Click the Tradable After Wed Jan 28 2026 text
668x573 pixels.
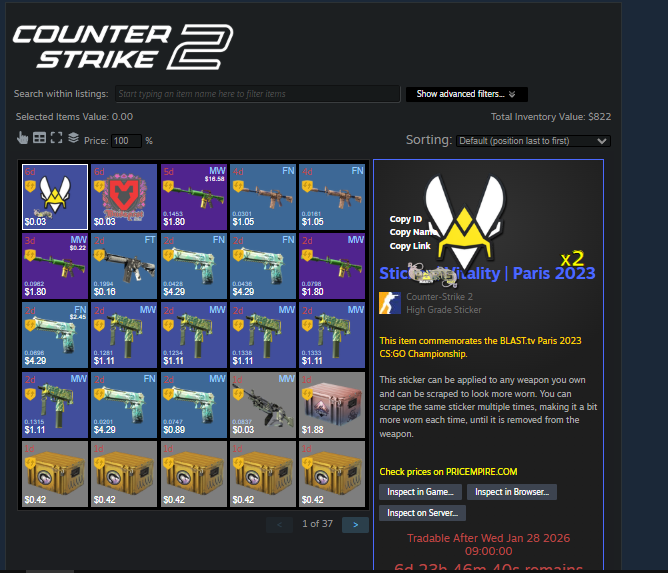[488, 544]
